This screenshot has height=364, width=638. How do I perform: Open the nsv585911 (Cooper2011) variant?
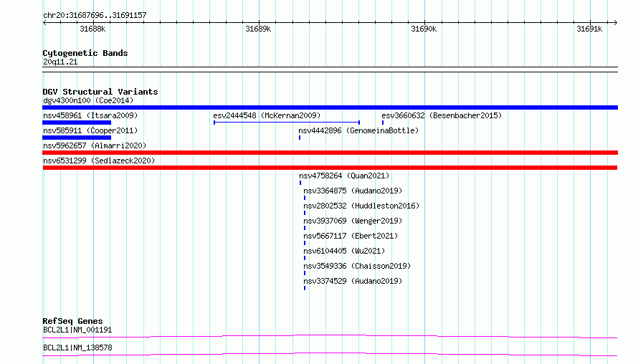[x=90, y=130]
